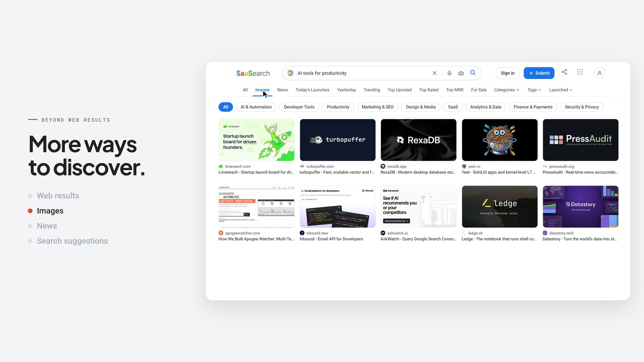
Task: Click the yeet.cx favicon
Action: coord(464,166)
